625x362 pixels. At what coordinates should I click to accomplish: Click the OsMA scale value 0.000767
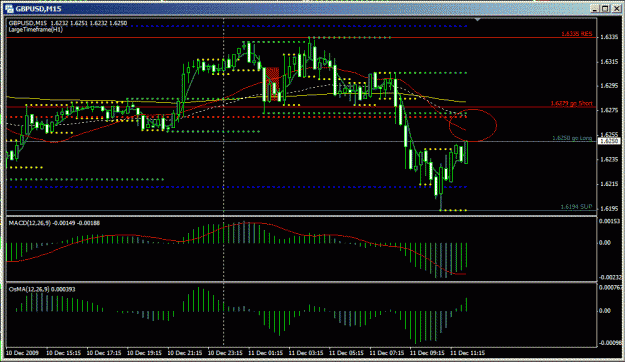tap(611, 287)
